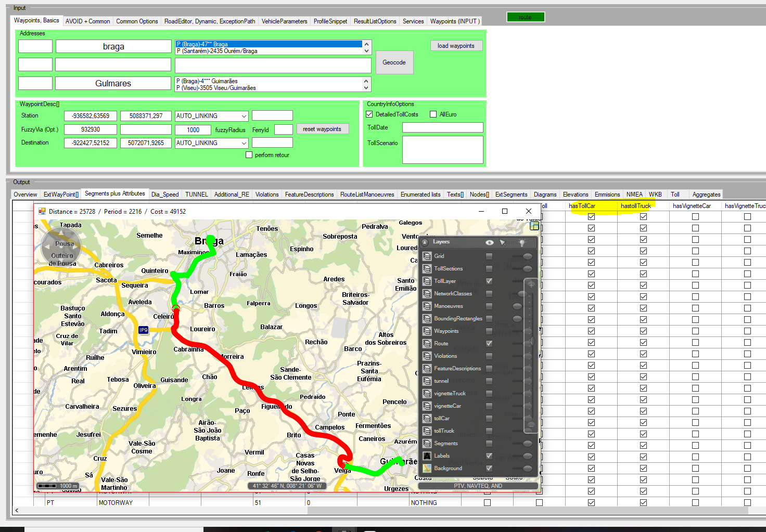Tick the perform retour checkbox
The image size is (766, 532).
click(249, 155)
